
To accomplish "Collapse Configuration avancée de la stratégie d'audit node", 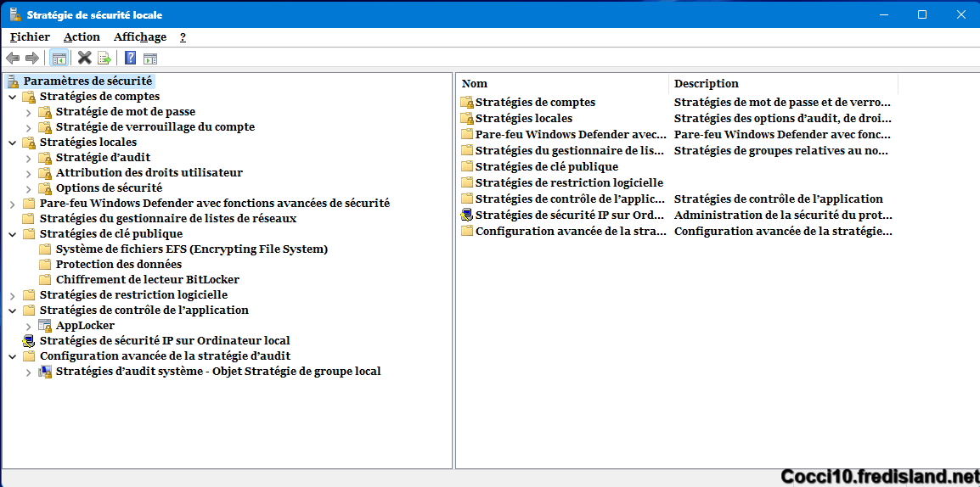I will click(13, 356).
